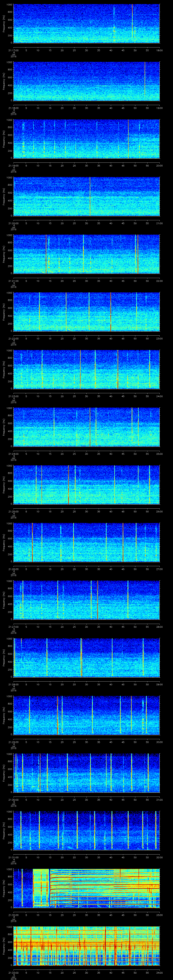This screenshot has height=980, width=173.
Task: Click the 21:28:00 start time label
Action: (x=13, y=684)
